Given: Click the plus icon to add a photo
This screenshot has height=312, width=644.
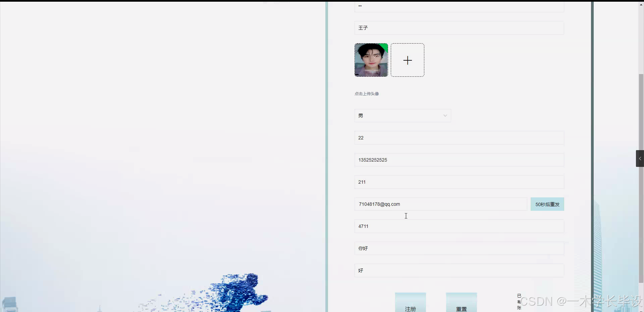Looking at the screenshot, I should [x=407, y=60].
